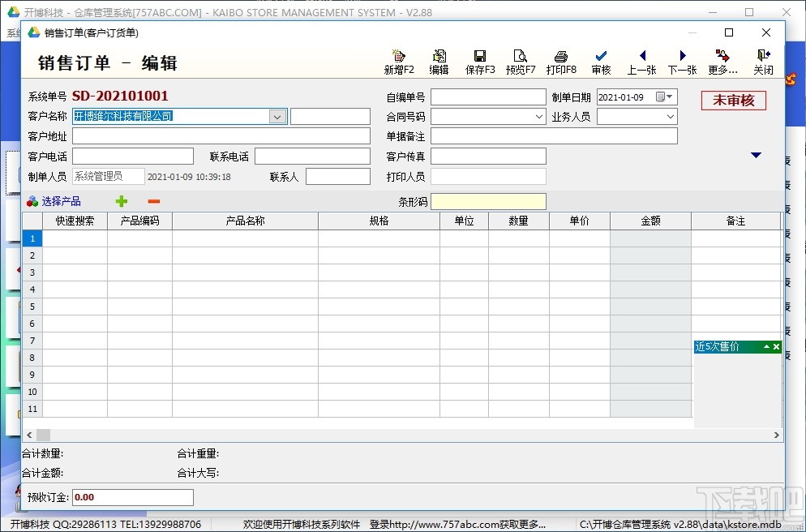Click the 快速搜索 column header
This screenshot has width=806, height=532.
point(75,221)
